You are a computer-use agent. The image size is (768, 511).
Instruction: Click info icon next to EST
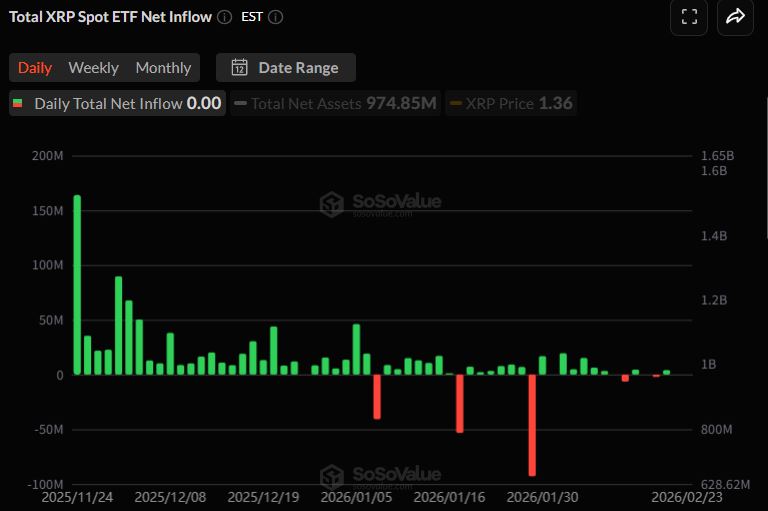pos(276,17)
